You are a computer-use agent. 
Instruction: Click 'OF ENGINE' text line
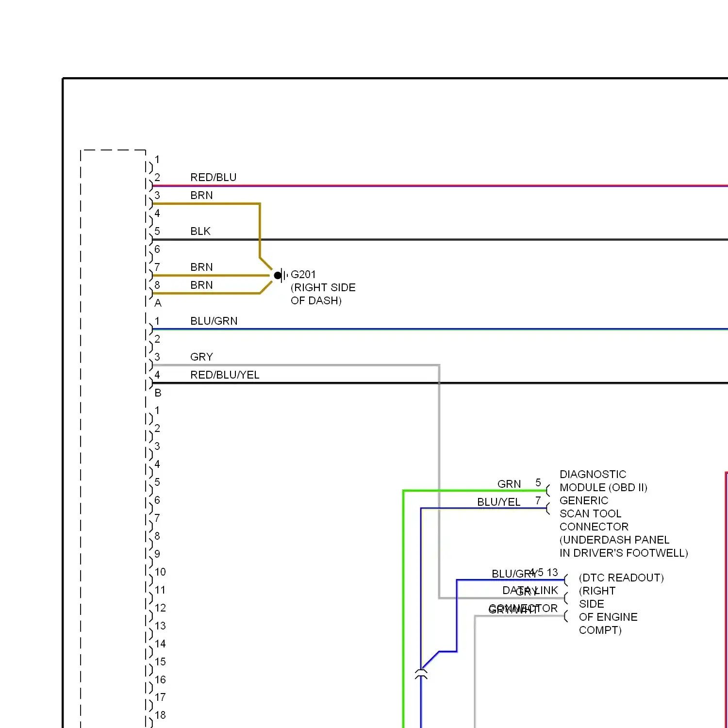[x=608, y=617]
